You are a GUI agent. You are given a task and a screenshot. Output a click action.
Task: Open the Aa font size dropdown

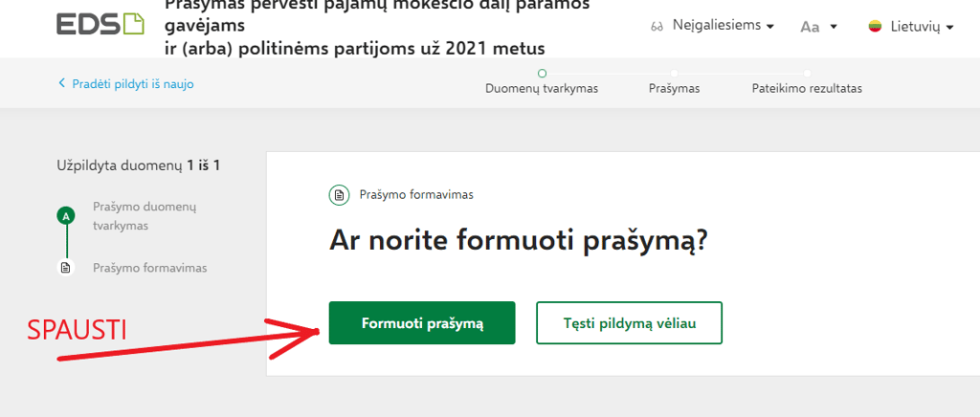click(819, 27)
